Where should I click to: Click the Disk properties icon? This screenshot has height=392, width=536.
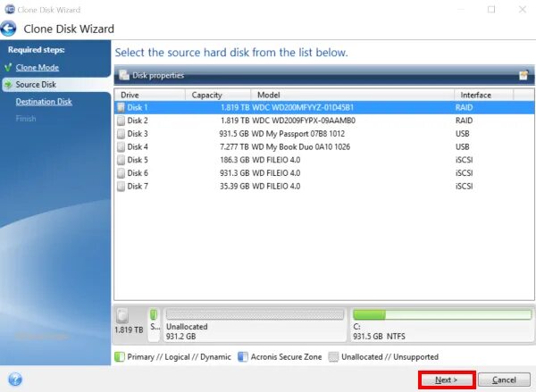click(x=124, y=75)
